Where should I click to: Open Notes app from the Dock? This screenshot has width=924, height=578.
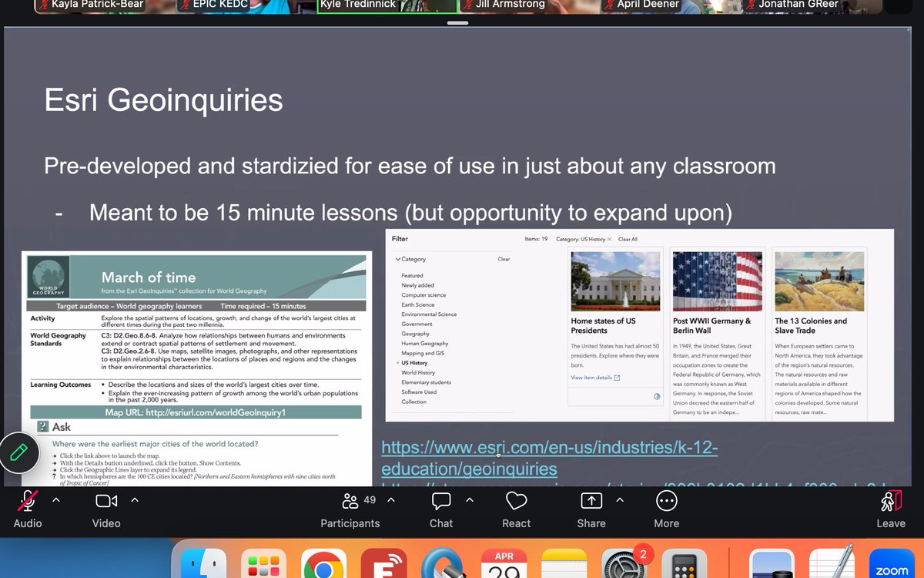coord(564,564)
